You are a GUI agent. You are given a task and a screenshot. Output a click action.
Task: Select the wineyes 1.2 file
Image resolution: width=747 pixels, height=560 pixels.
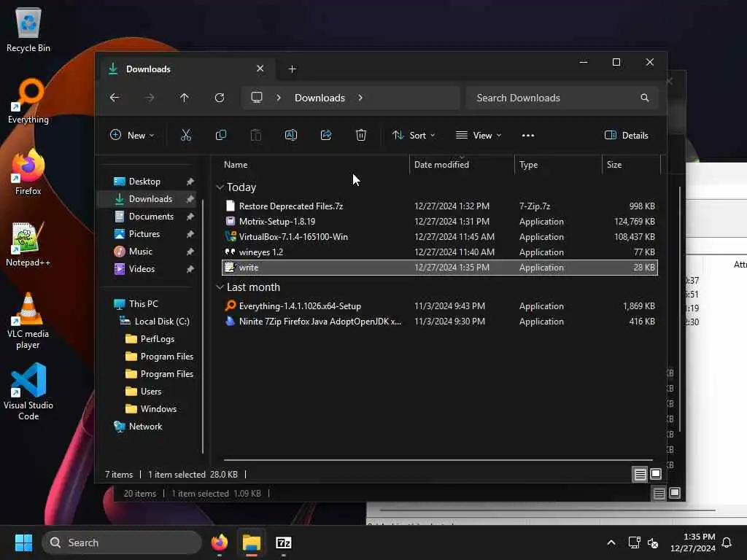(440, 252)
